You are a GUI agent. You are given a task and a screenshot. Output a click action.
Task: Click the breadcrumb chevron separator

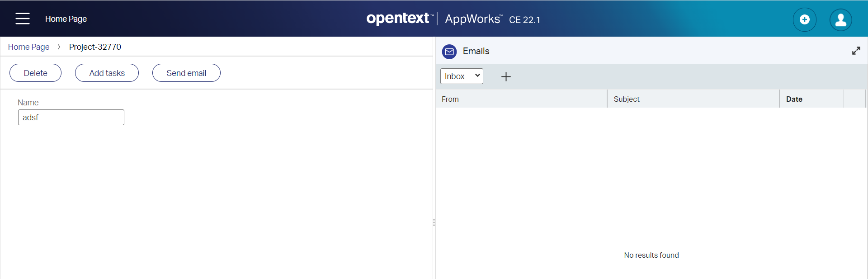pos(59,47)
